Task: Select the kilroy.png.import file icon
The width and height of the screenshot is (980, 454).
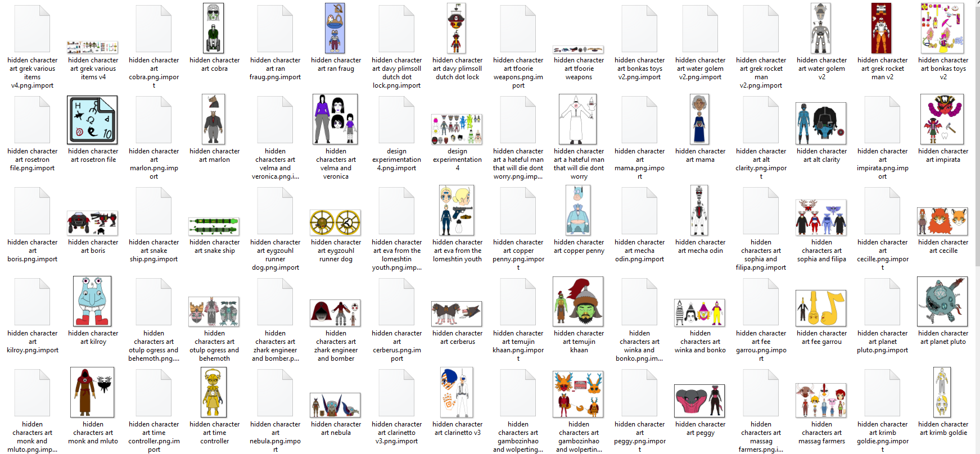Action: tap(32, 302)
